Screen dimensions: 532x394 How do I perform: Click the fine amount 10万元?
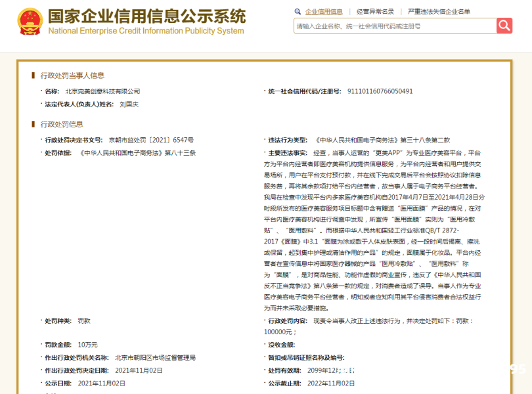[x=87, y=345]
